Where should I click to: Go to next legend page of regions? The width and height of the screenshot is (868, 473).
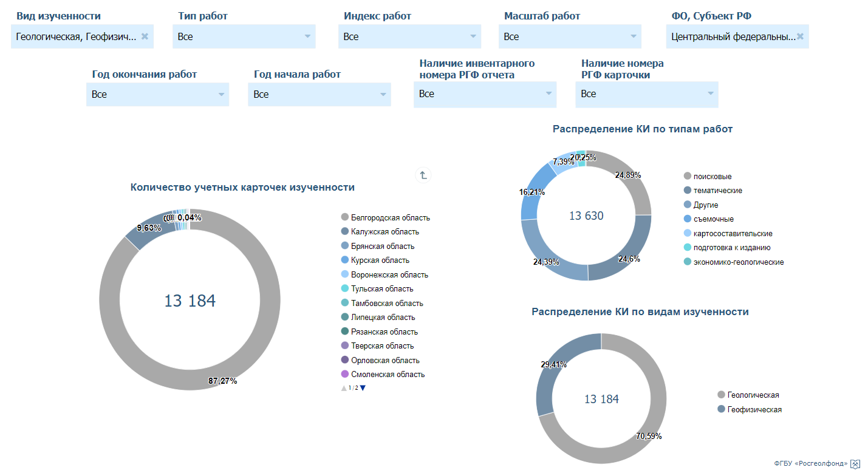point(363,388)
